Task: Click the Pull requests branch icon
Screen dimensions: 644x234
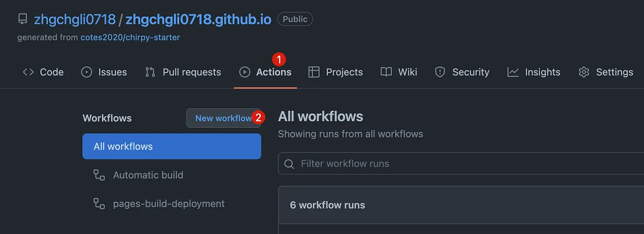Action: 150,72
